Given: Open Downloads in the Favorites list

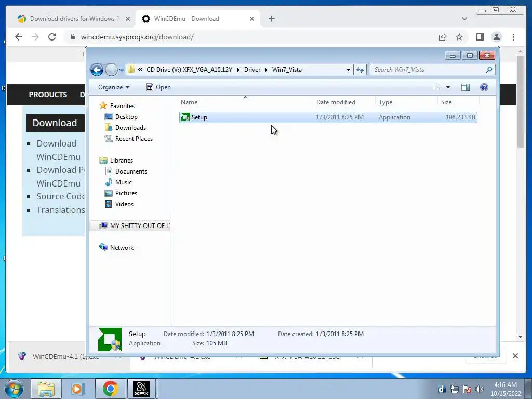Looking at the screenshot, I should click(x=126, y=128).
